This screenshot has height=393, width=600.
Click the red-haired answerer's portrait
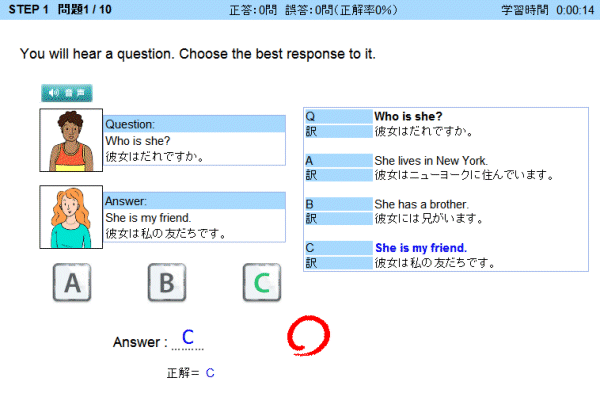point(71,217)
